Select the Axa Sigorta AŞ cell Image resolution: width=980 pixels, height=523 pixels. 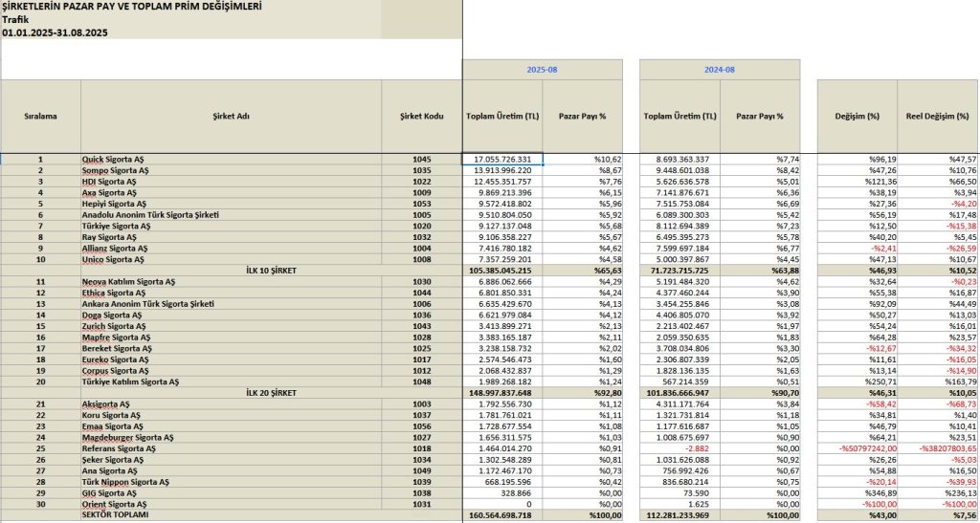(232, 193)
